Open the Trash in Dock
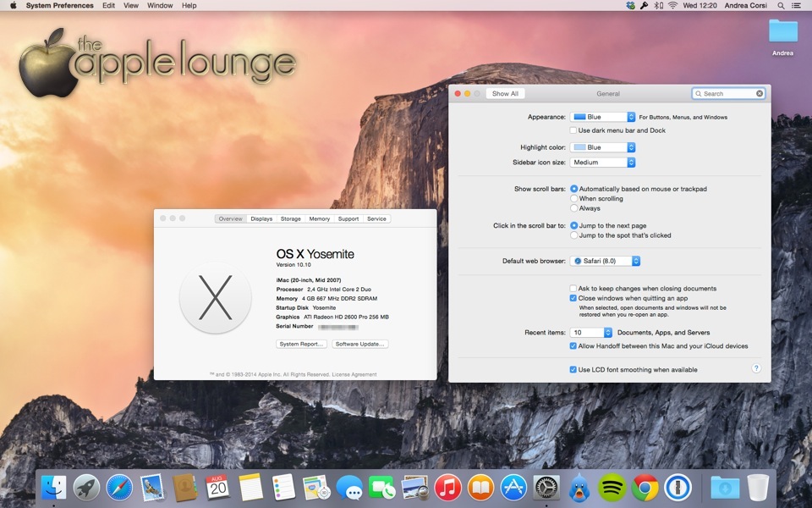Screen dimensions: 812x508 (x=758, y=488)
